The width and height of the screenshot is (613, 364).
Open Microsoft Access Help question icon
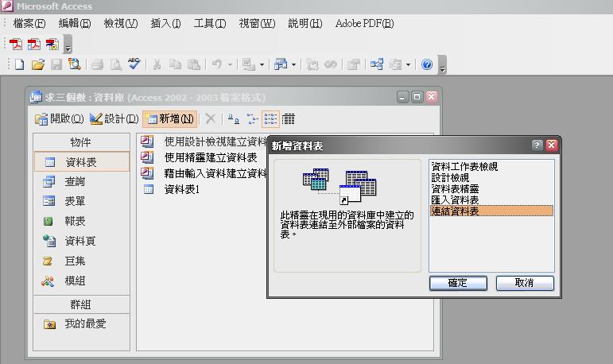[427, 64]
